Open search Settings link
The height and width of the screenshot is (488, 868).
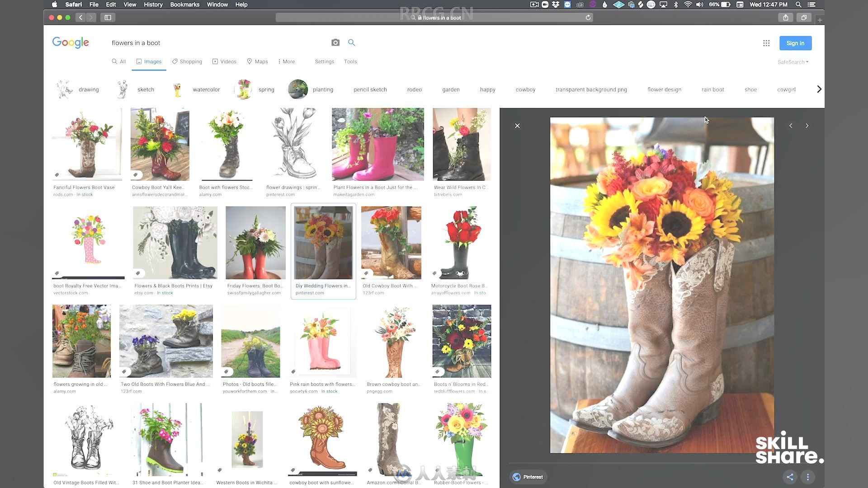pos(324,61)
